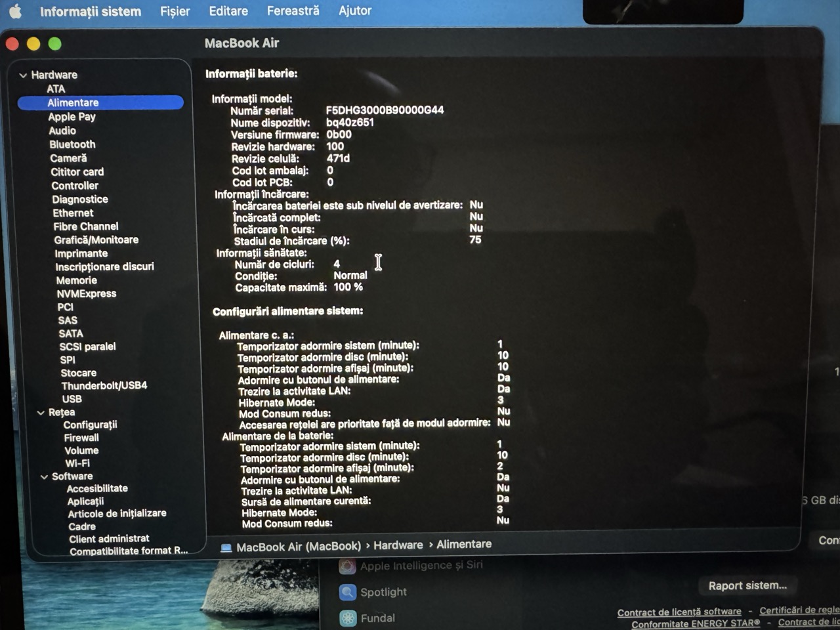Select Bluetooth in the Hardware list
The width and height of the screenshot is (840, 630).
pos(72,144)
